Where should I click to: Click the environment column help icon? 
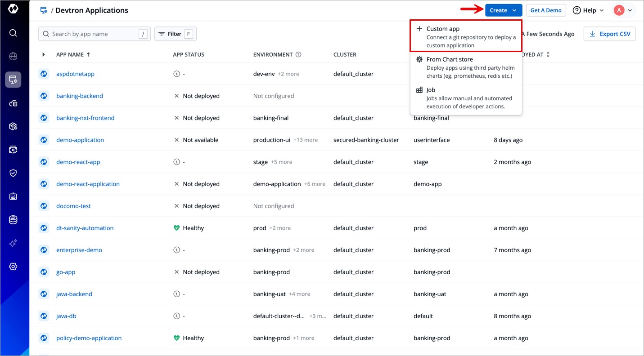[x=298, y=54]
